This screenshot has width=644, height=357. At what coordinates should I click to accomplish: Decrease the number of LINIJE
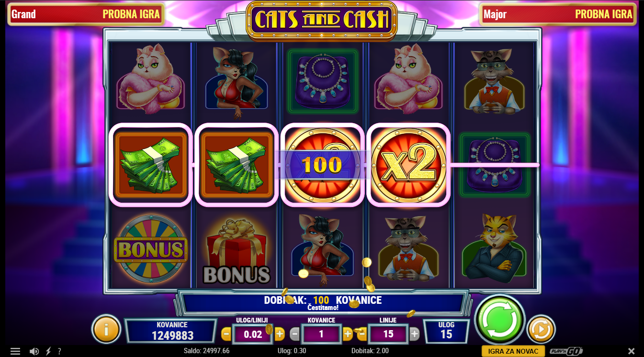[362, 334]
